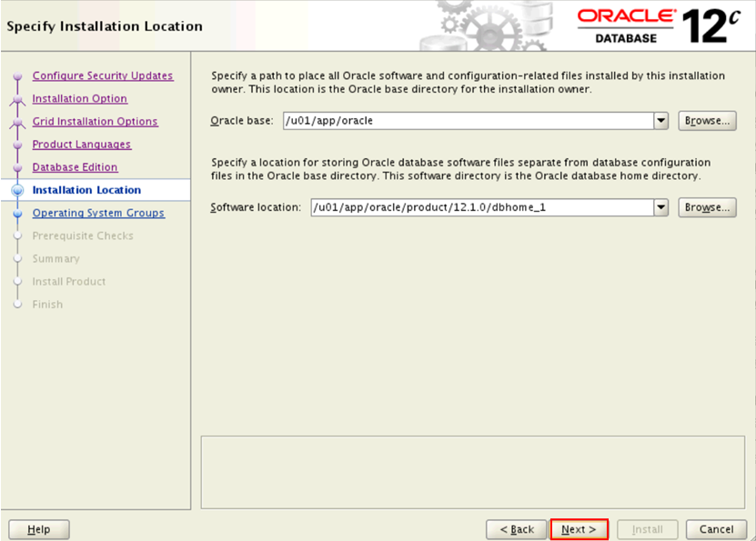The width and height of the screenshot is (756, 541).
Task: Click the Install Product step label
Action: click(69, 281)
